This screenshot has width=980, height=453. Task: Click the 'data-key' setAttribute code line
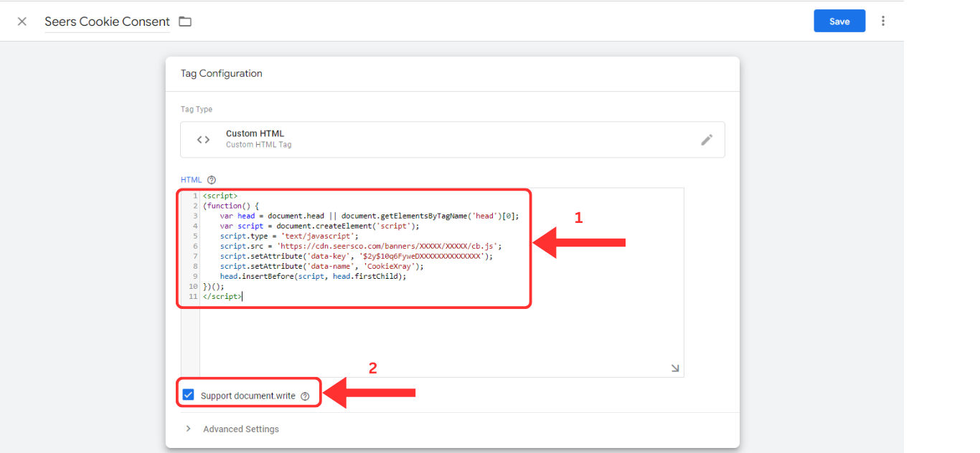(357, 256)
